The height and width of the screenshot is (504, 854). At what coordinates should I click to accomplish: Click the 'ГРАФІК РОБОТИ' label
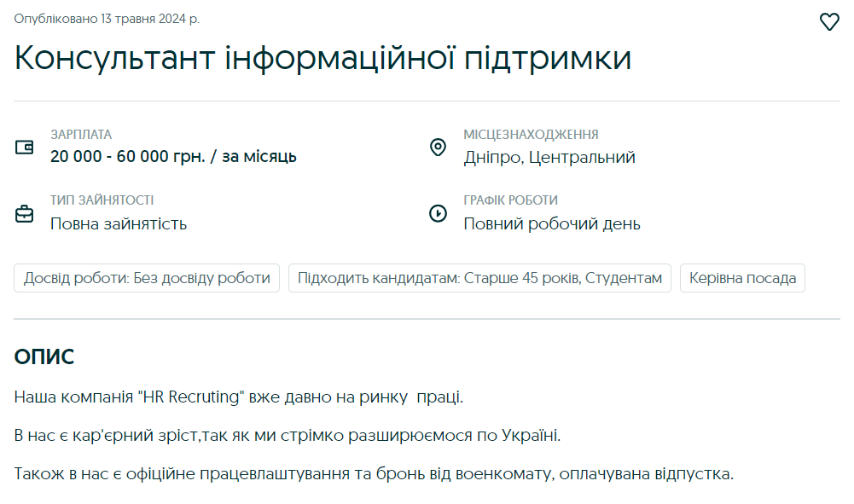click(511, 200)
